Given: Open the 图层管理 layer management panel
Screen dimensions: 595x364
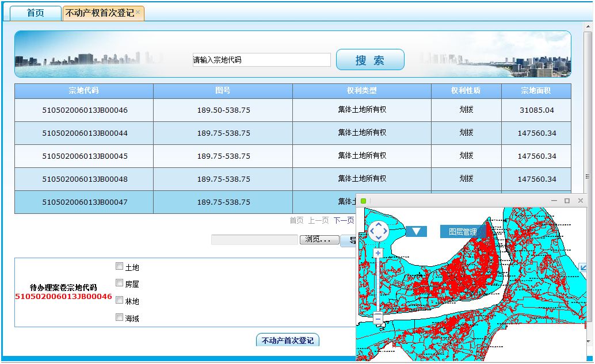Looking at the screenshot, I should 463,231.
